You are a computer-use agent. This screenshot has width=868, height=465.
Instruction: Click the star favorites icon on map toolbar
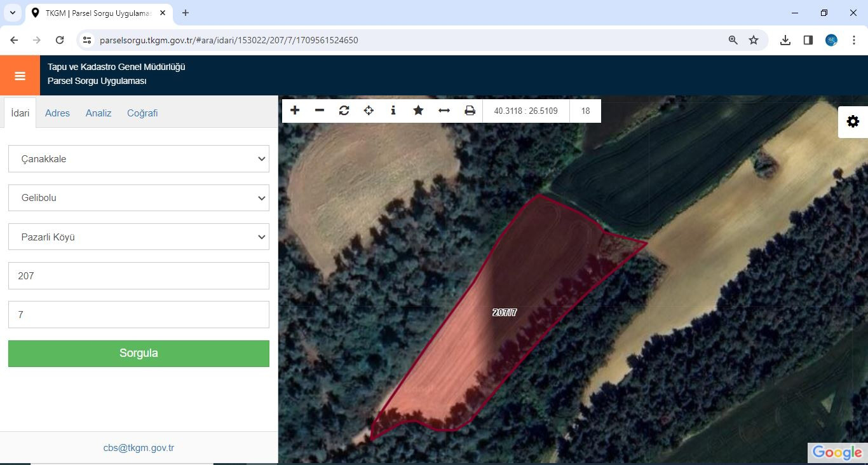[418, 111]
